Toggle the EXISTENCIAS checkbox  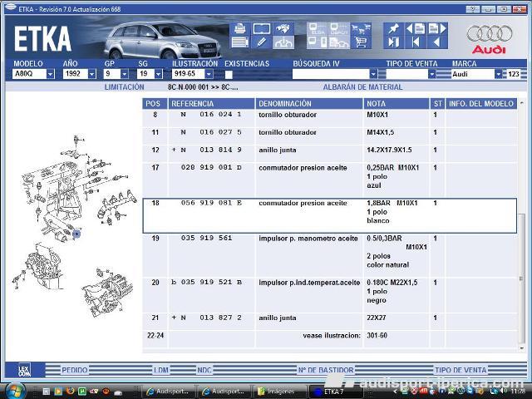[x=229, y=74]
